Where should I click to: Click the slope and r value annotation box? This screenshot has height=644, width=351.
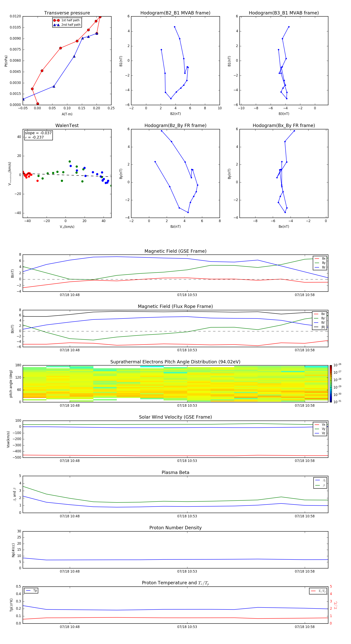38,135
